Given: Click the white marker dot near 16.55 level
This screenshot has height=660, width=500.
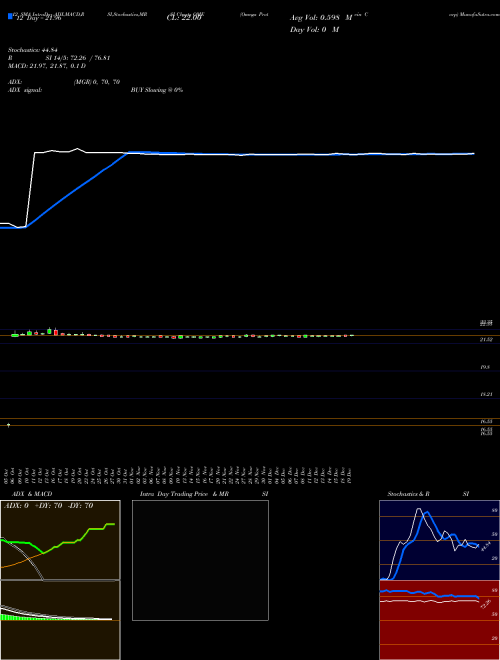Looking at the screenshot, I should [8, 425].
